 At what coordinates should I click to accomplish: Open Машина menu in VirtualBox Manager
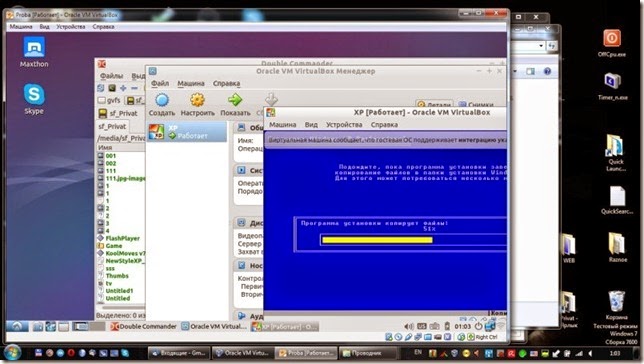pos(191,83)
